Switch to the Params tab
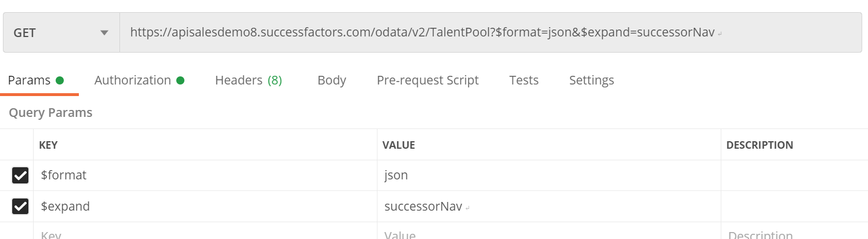The image size is (868, 239). point(35,80)
